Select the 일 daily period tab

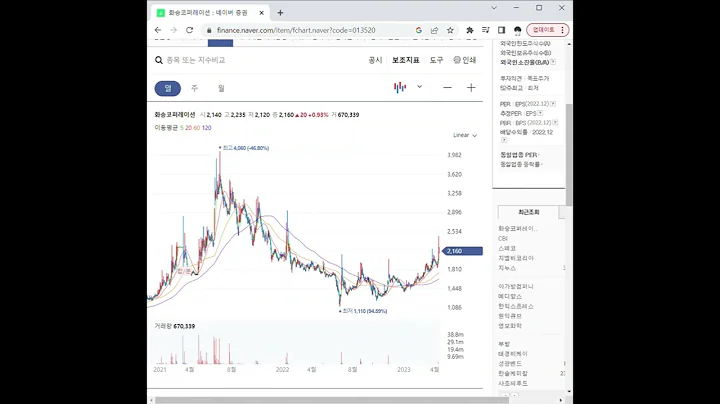click(x=168, y=88)
